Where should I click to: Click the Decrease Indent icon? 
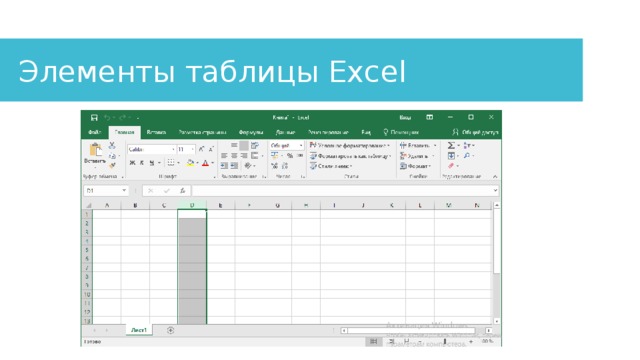(x=224, y=166)
